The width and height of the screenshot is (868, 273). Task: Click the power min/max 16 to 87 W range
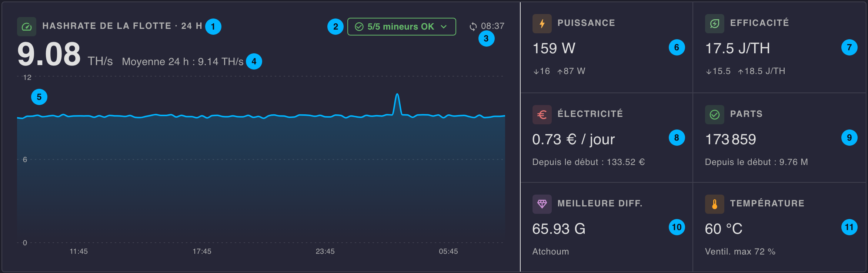pyautogui.click(x=559, y=71)
